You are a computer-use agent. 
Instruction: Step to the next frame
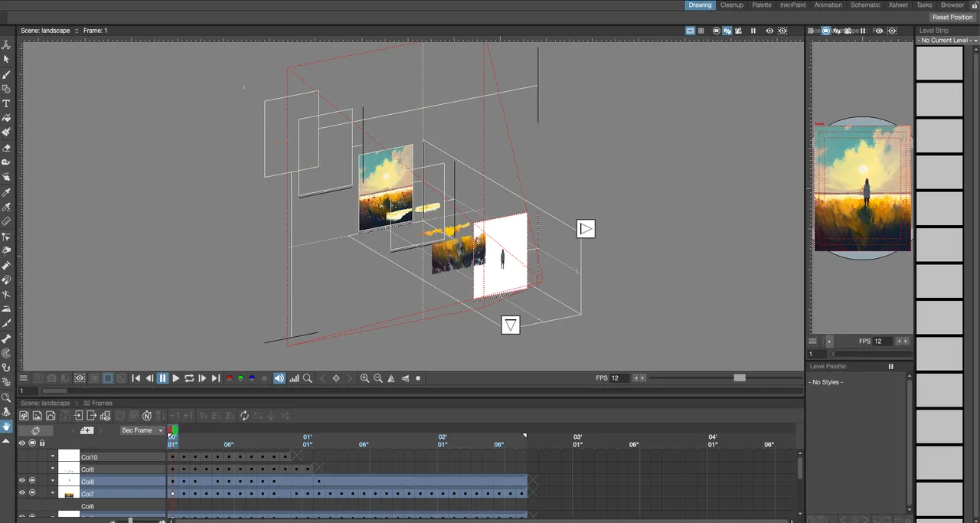click(202, 378)
